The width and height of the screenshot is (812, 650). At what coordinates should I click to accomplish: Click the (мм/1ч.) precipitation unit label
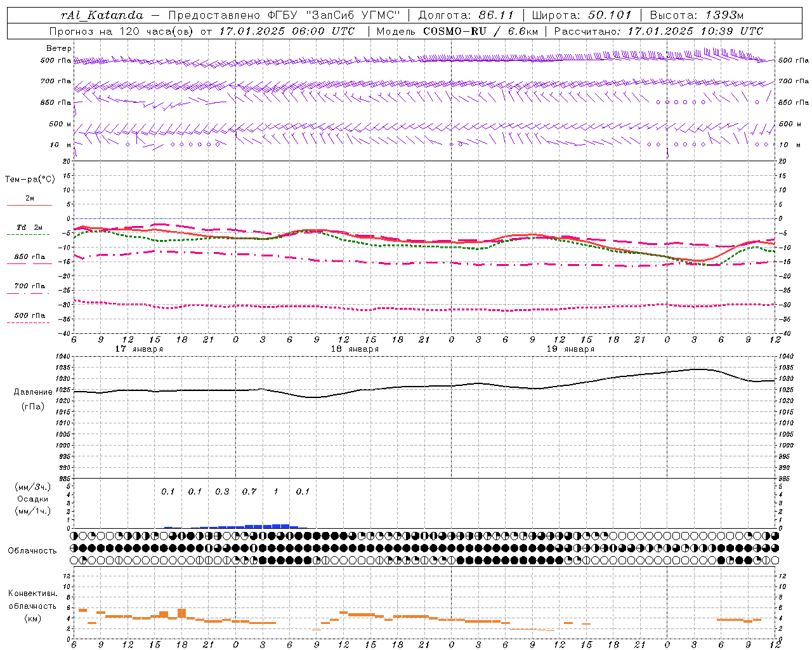click(x=33, y=511)
